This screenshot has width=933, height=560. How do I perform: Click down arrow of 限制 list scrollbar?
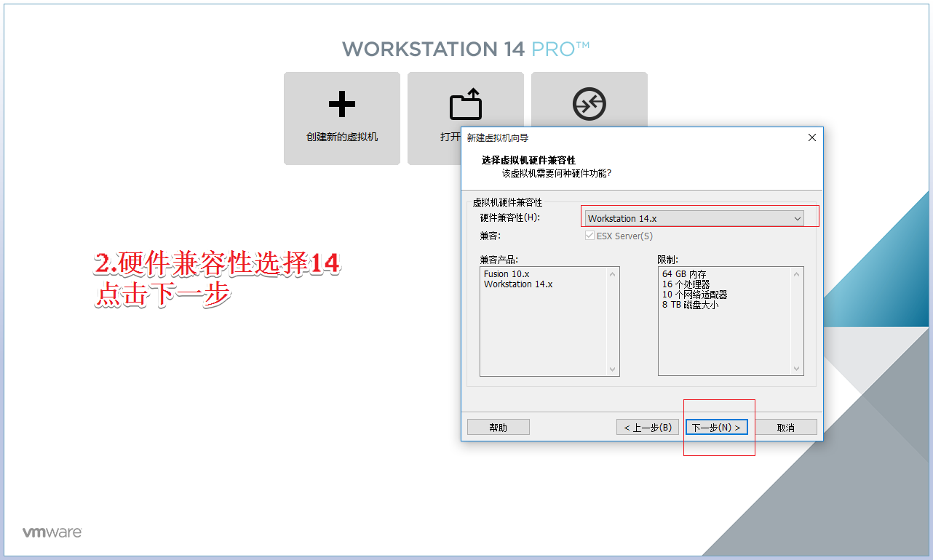point(797,369)
